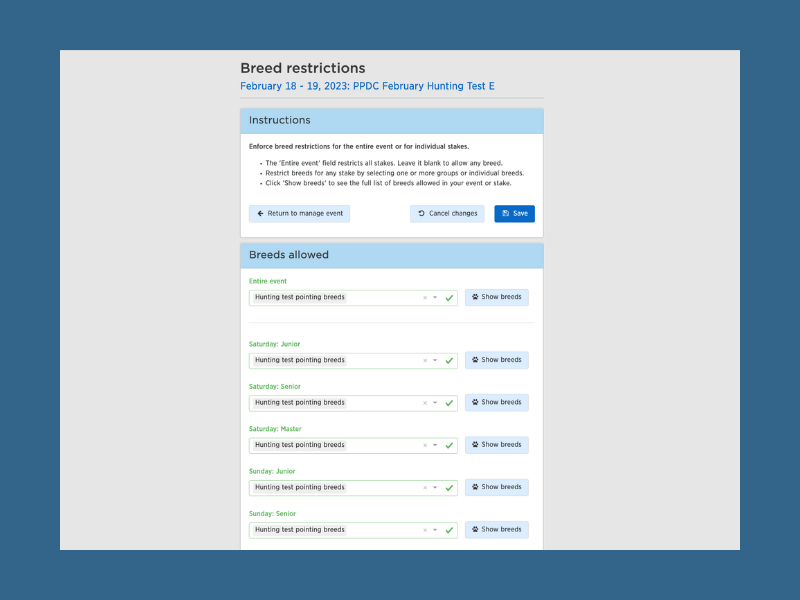Image resolution: width=800 pixels, height=600 pixels.
Task: Click inside the Sunday: Junior breed input field
Action: point(380,488)
